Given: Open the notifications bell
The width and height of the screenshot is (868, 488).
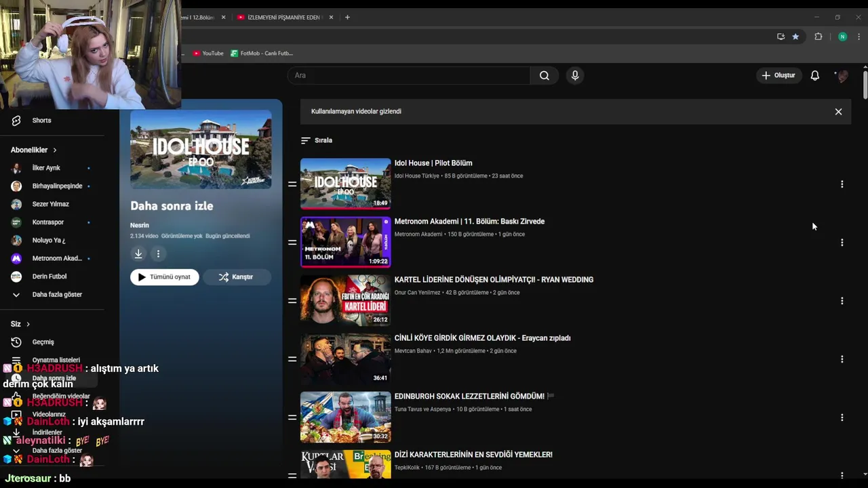Looking at the screenshot, I should [x=815, y=75].
